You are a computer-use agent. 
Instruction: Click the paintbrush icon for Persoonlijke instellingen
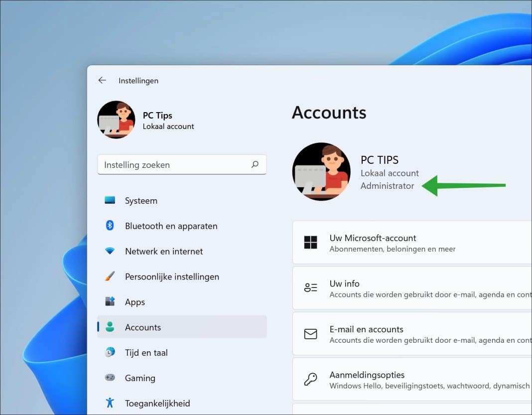(110, 276)
